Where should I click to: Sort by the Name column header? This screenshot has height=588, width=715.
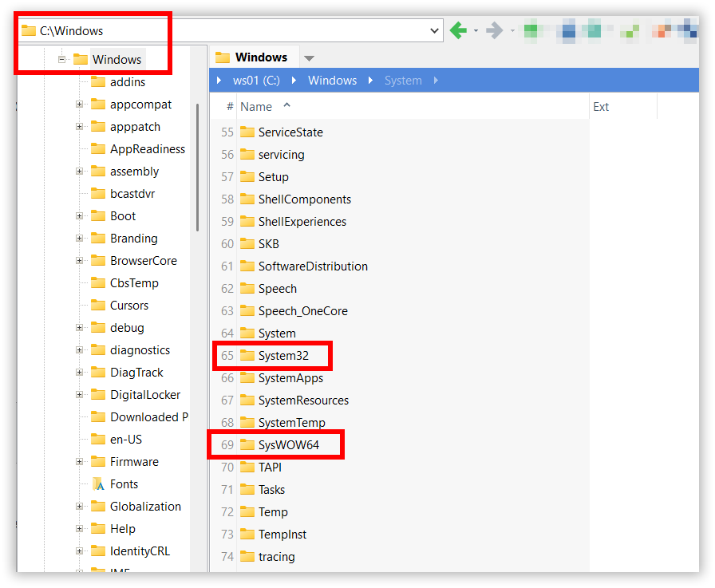click(x=413, y=107)
